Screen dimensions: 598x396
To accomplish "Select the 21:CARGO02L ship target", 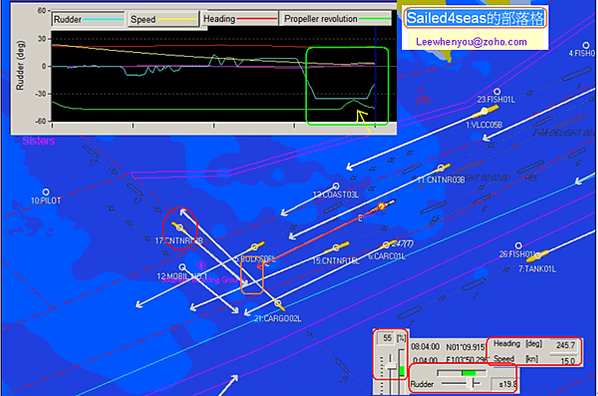I will 278,304.
